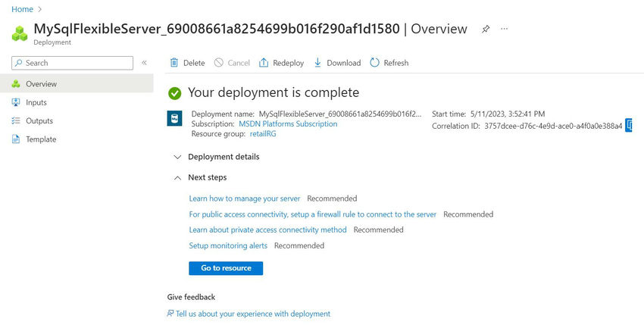Pin the deployment page with pin icon
The width and height of the screenshot is (644, 325).
(x=486, y=30)
